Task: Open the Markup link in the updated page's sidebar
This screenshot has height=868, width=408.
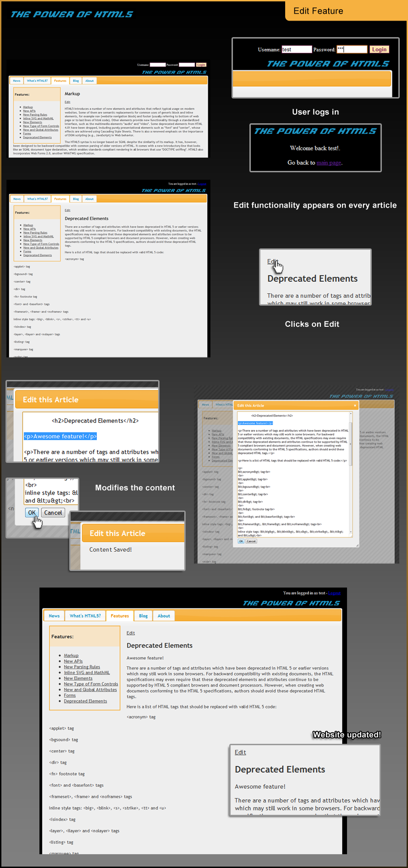Action: [x=71, y=655]
